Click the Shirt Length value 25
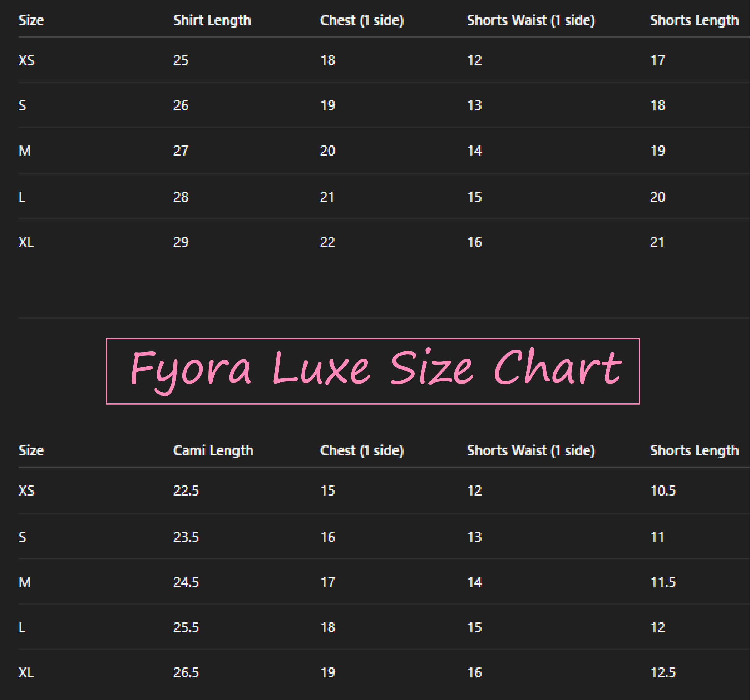This screenshot has height=700, width=750. (181, 61)
